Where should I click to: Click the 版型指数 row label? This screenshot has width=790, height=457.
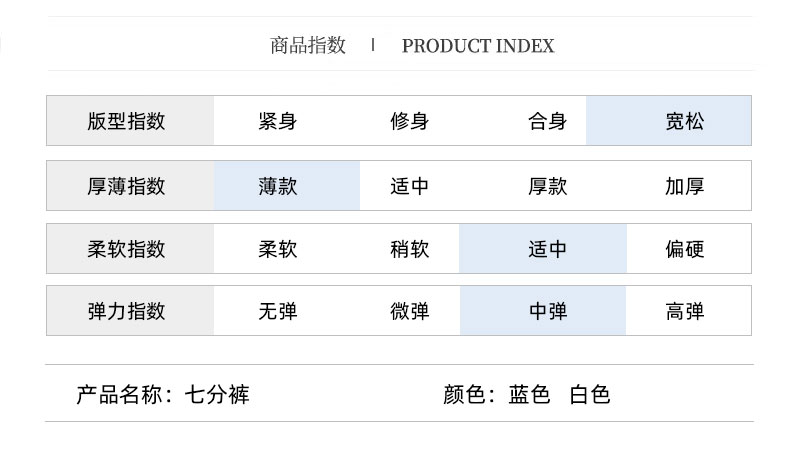[x=126, y=121]
